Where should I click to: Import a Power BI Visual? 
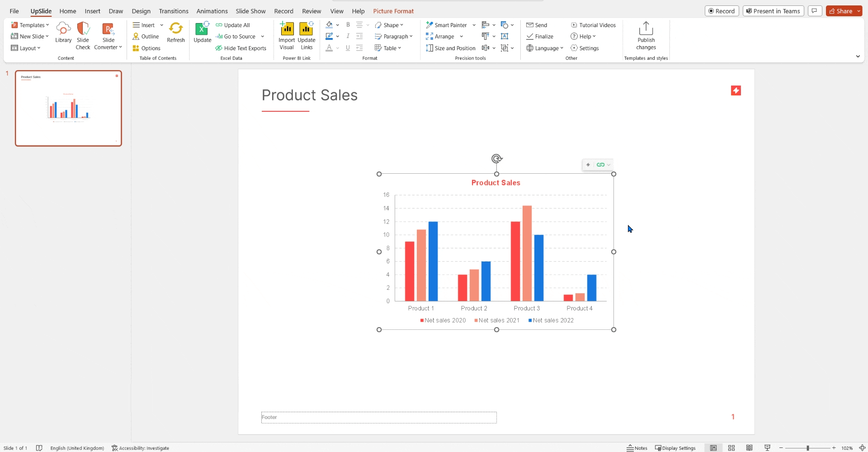point(287,35)
